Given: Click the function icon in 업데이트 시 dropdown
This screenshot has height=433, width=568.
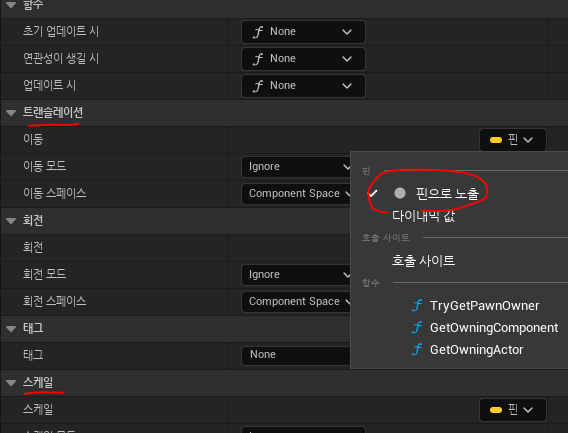Looking at the screenshot, I should (258, 86).
